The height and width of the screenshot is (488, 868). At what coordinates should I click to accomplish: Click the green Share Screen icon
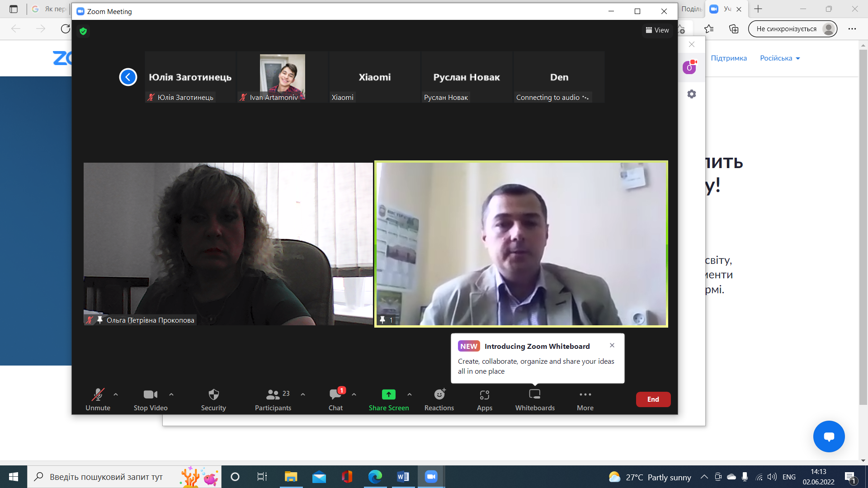[388, 394]
